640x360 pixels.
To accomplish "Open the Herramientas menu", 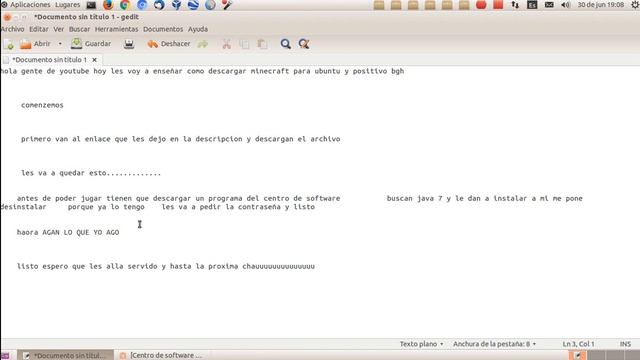I will tap(116, 29).
